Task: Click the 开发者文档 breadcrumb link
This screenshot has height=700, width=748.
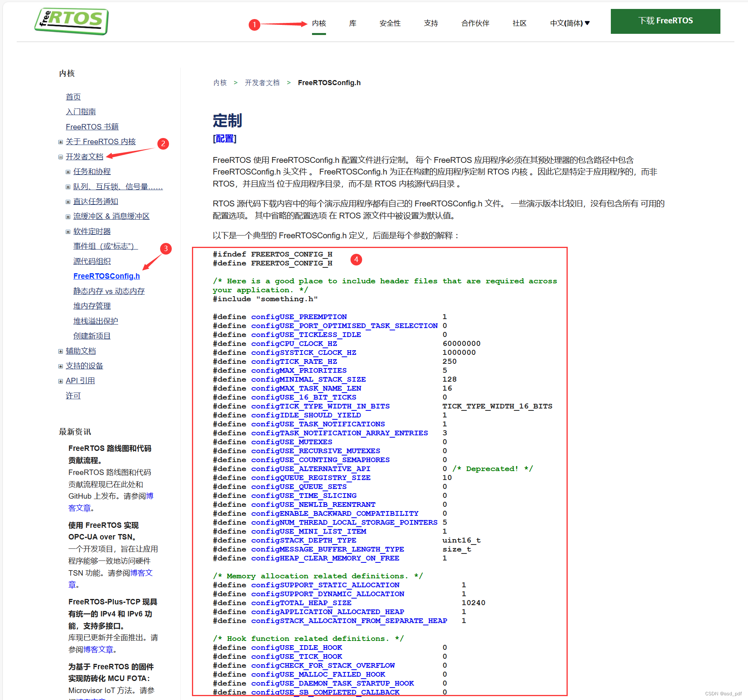Action: [262, 83]
